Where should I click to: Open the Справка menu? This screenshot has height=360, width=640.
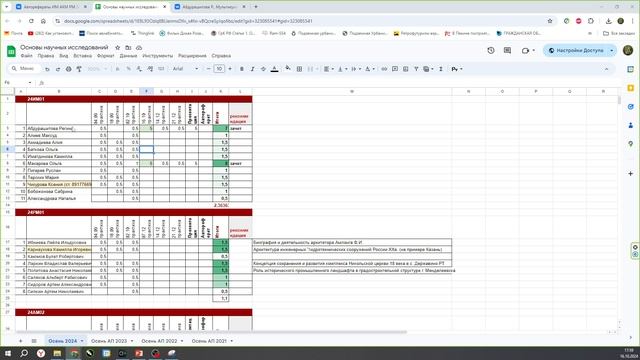pyautogui.click(x=221, y=56)
